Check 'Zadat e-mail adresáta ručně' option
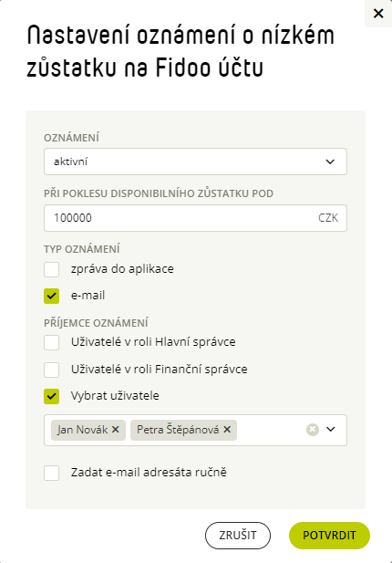The height and width of the screenshot is (563, 392). click(x=52, y=473)
